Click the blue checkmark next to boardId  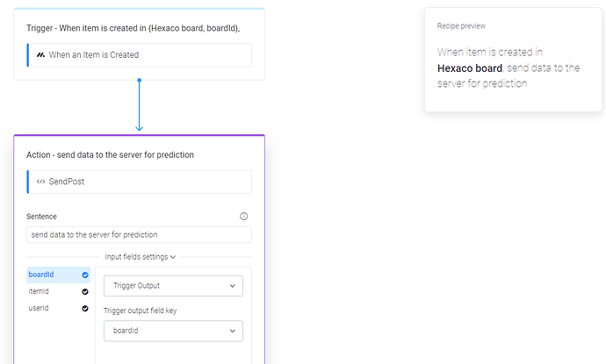coord(85,275)
